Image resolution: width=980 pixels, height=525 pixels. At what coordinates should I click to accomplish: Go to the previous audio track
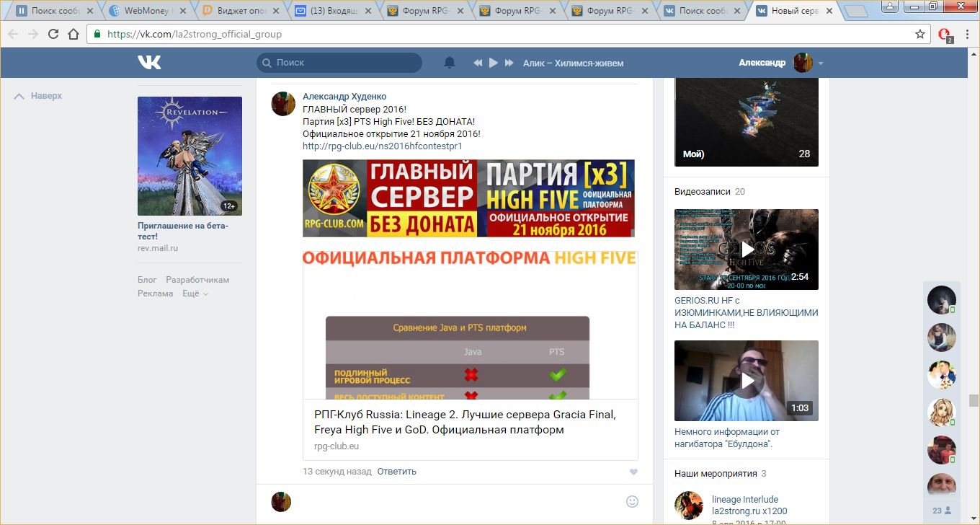coord(478,63)
